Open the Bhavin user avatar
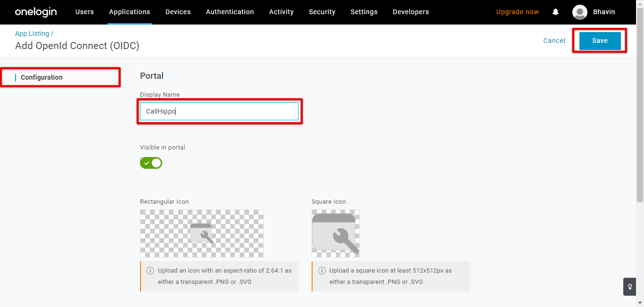Image resolution: width=644 pixels, height=307 pixels. [580, 12]
